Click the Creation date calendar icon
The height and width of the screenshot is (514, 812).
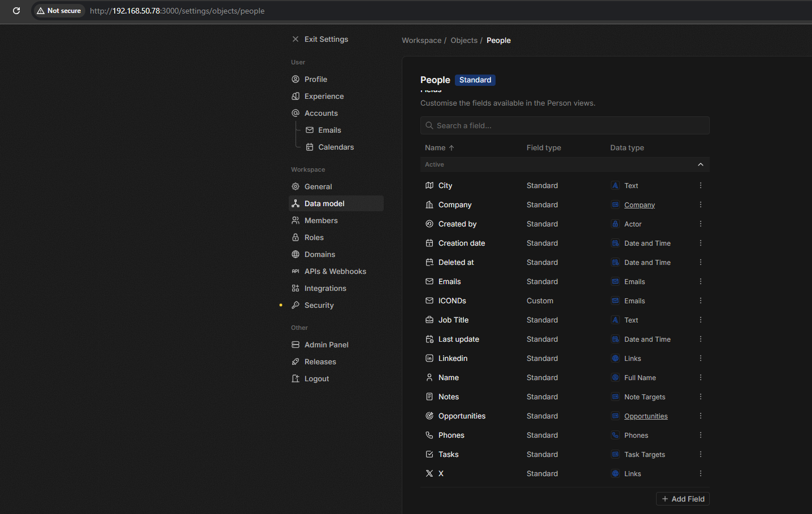point(429,243)
